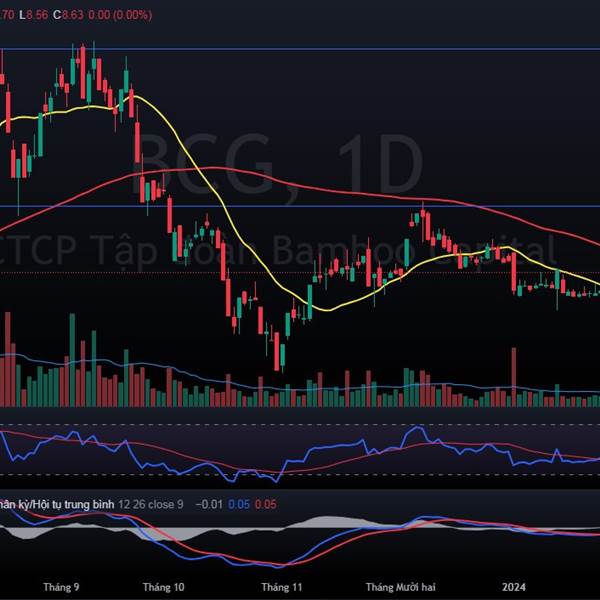
Task: Select the lower blue horizontal support line
Action: pyautogui.click(x=300, y=206)
